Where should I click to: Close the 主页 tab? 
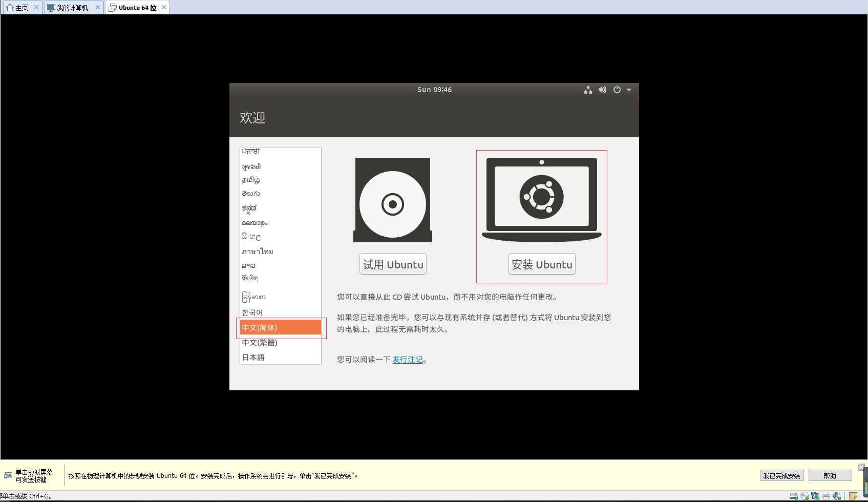(36, 7)
